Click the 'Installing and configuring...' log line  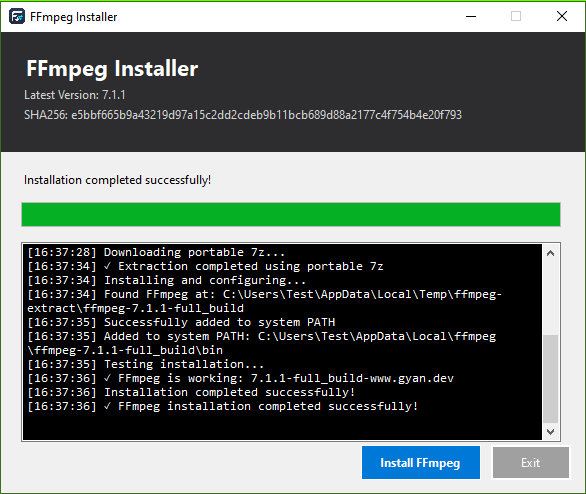tap(167, 280)
